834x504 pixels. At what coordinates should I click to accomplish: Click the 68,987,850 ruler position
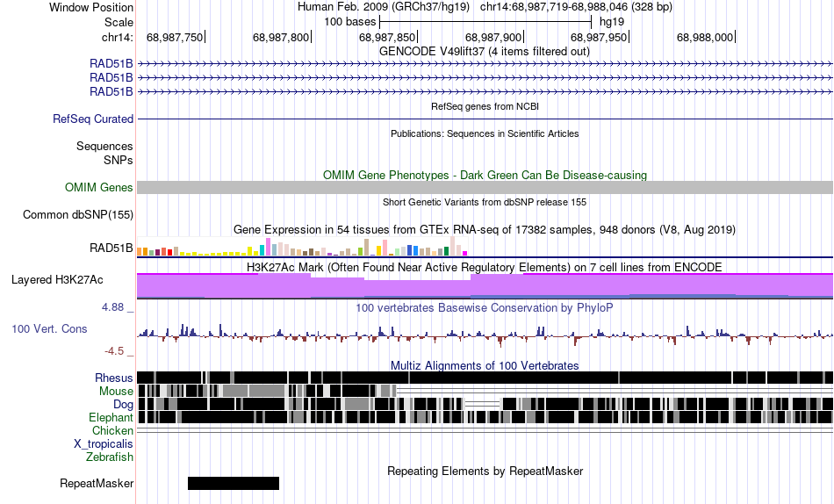pos(388,37)
